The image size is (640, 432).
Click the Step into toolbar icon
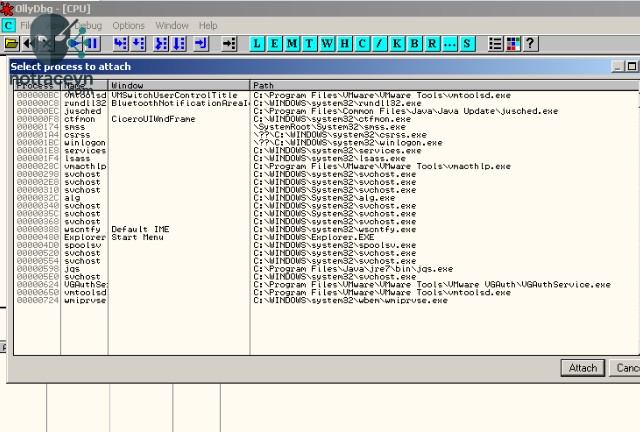tap(120, 44)
